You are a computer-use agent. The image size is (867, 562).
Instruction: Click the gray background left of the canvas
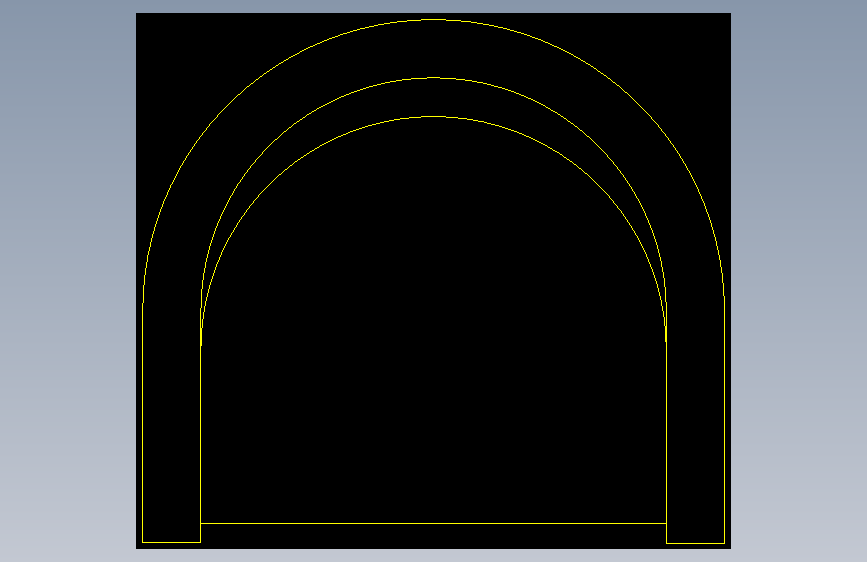click(67, 281)
